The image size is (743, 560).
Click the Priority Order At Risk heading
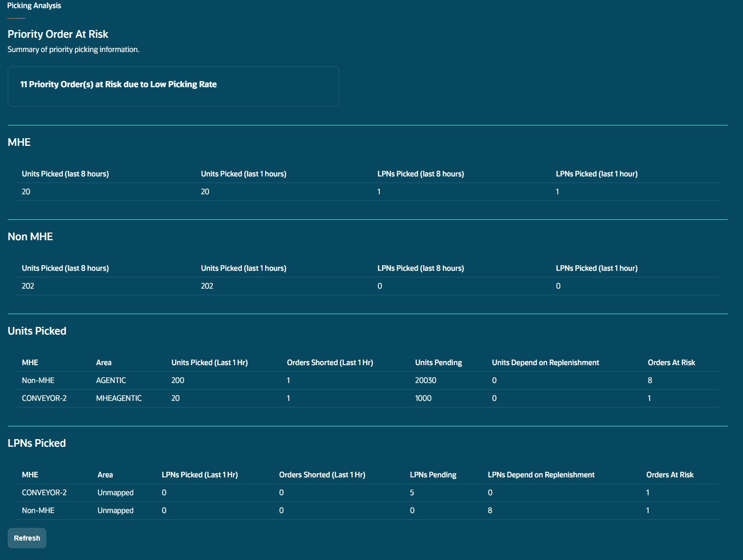[x=58, y=34]
